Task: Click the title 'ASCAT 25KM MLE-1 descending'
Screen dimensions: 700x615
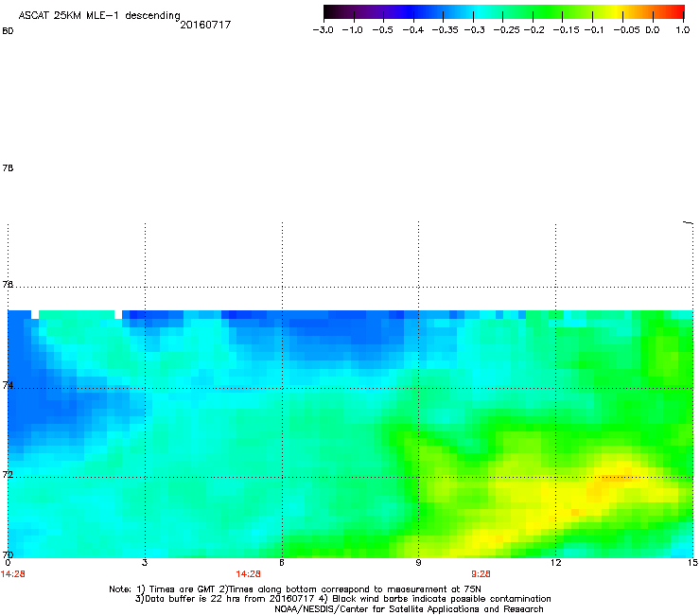Action: click(99, 16)
